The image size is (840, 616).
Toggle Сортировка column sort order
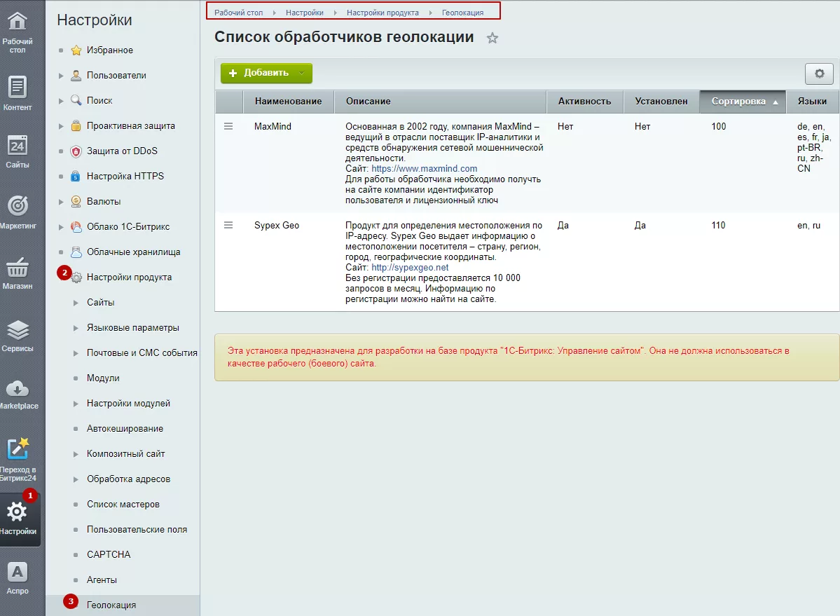coord(743,101)
